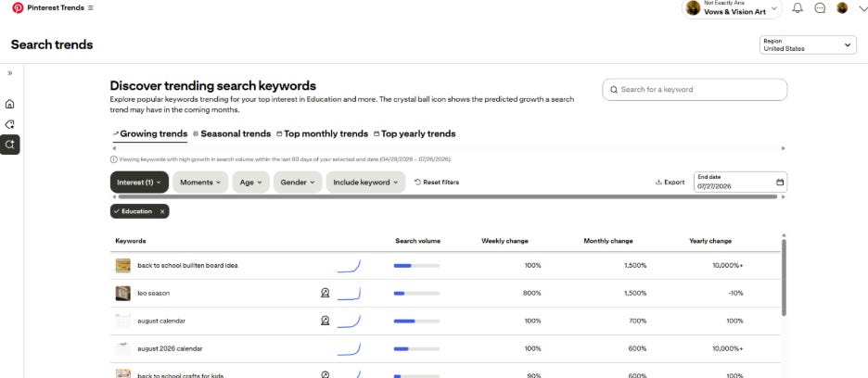Open the Region United States dropdown
The width and height of the screenshot is (868, 378).
pyautogui.click(x=809, y=44)
